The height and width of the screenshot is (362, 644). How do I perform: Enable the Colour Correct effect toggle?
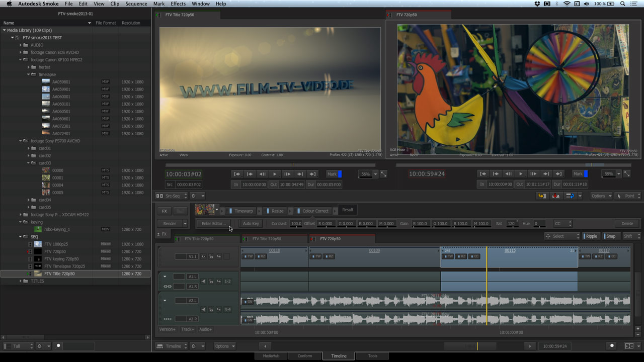tap(298, 211)
